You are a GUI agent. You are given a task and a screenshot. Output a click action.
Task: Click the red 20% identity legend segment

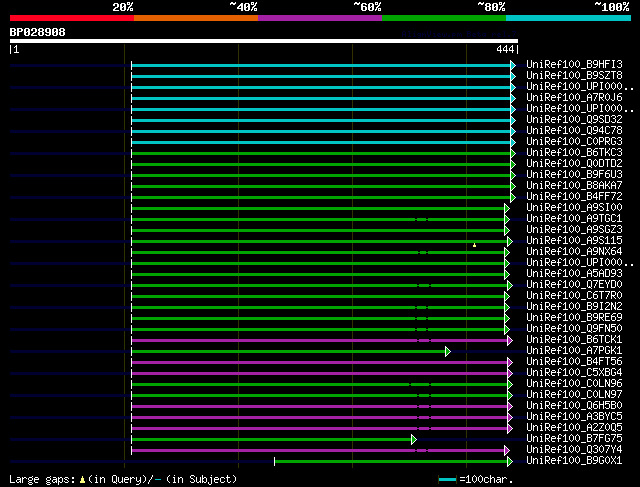(x=72, y=18)
